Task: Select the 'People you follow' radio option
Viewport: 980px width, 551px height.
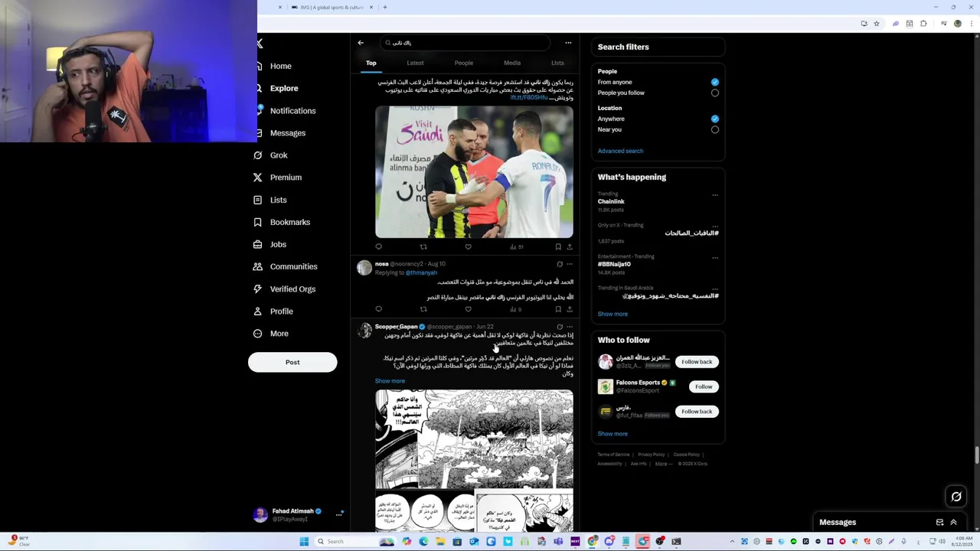Action: (715, 93)
